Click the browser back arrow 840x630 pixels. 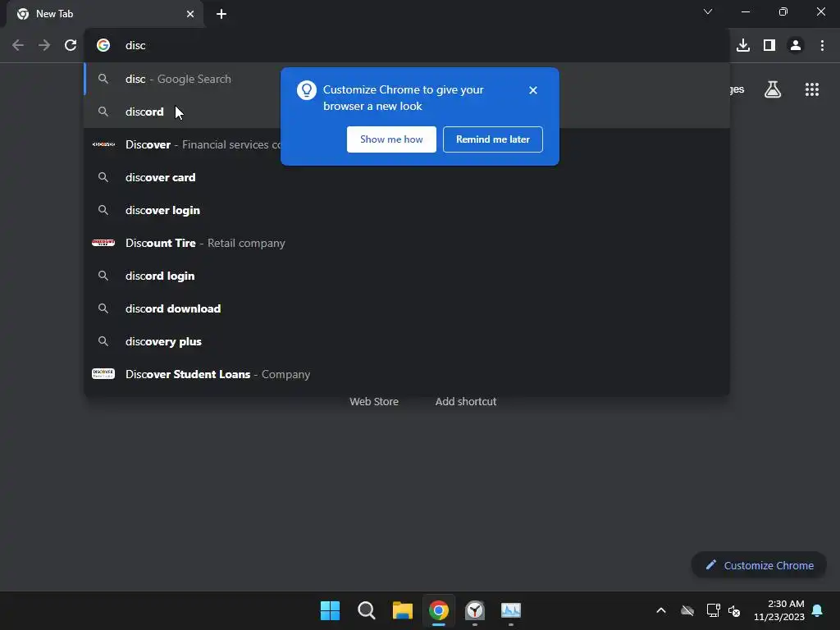pos(18,45)
